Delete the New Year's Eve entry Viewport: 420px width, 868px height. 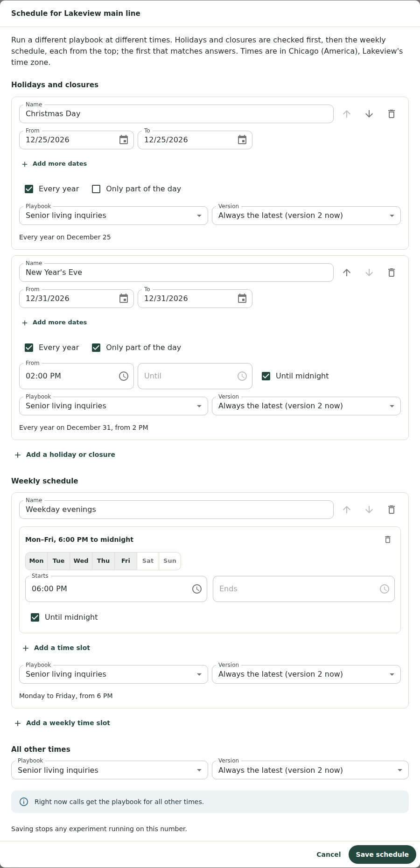392,273
